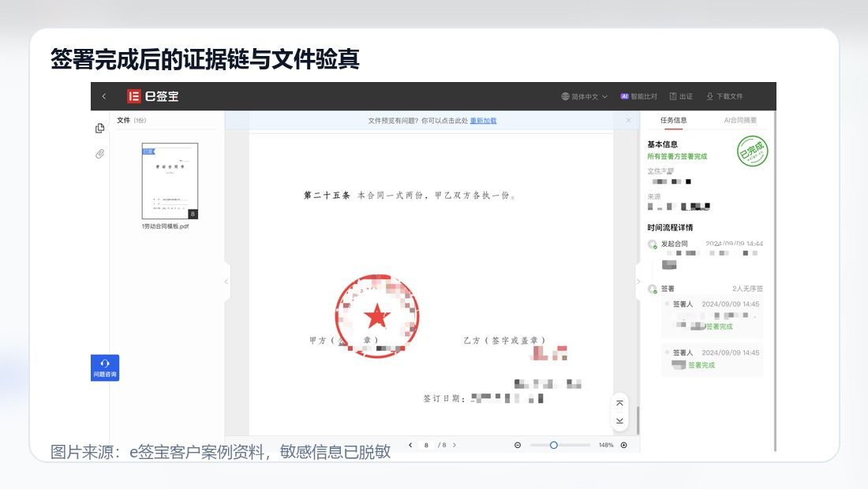Screen dimensions: 868x489
Task: Click the 签署 timeline step
Action: pos(668,289)
